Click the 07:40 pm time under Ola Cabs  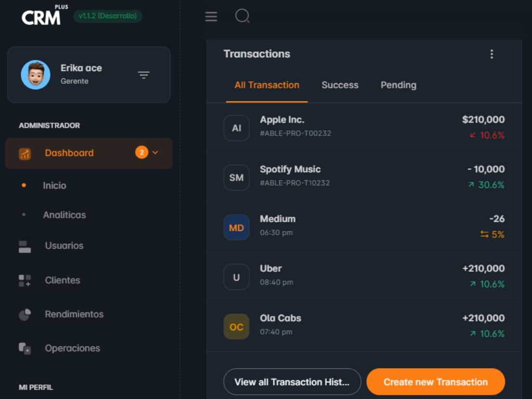click(x=276, y=332)
